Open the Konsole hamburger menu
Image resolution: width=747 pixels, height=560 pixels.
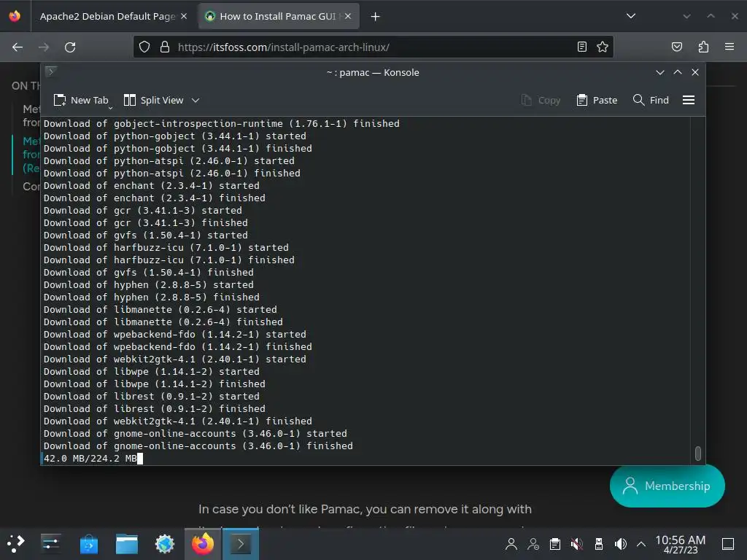[x=689, y=100]
